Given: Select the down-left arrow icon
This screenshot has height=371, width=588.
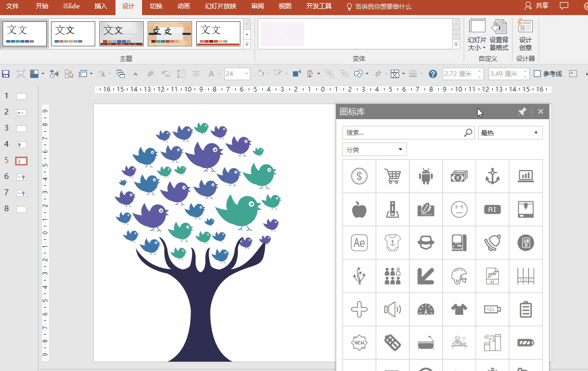Looking at the screenshot, I should [426, 276].
